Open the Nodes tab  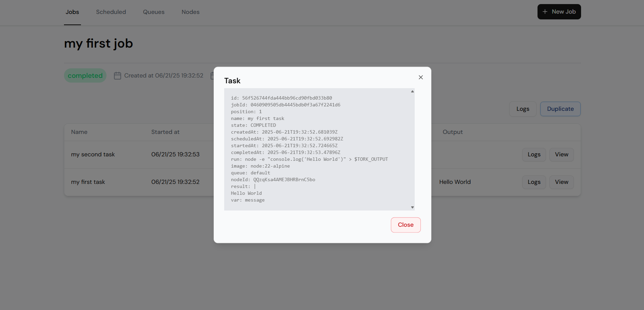190,12
